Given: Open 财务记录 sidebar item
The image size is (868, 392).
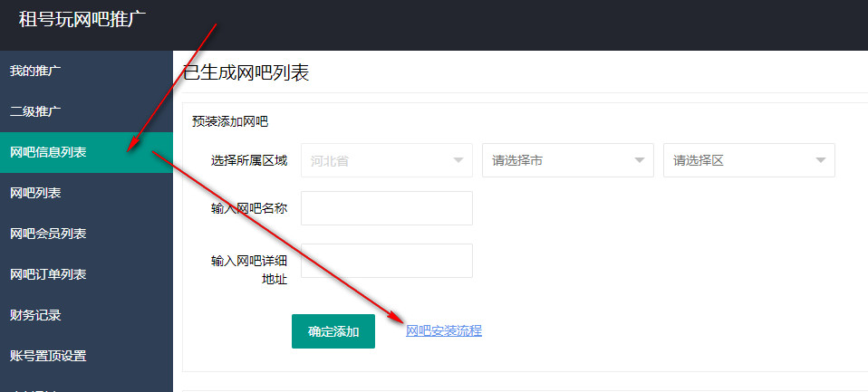Looking at the screenshot, I should (x=86, y=316).
